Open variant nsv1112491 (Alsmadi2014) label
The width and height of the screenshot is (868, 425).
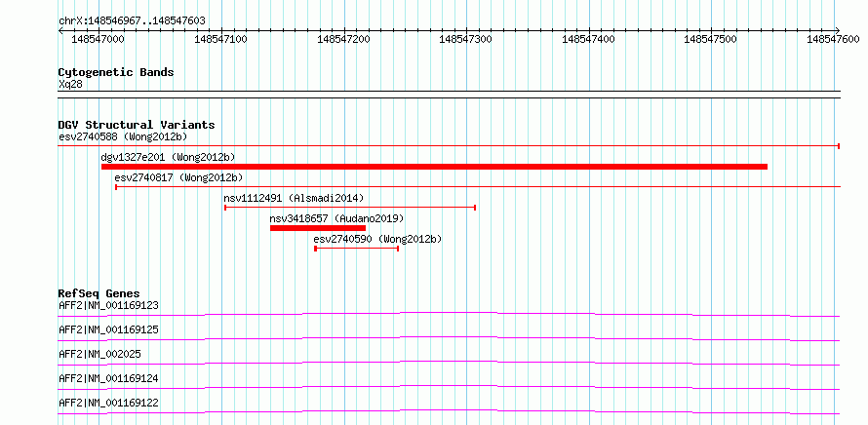tap(294, 198)
